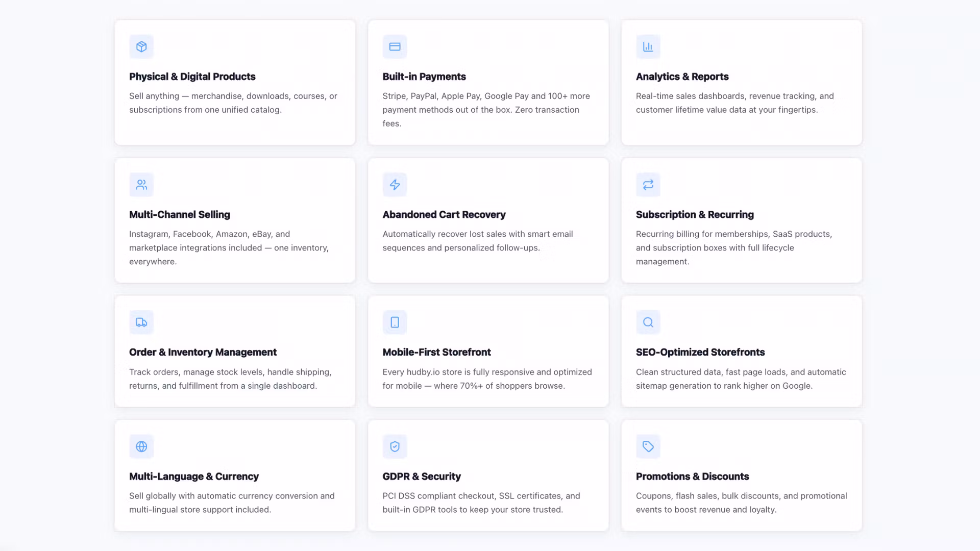This screenshot has height=551, width=980.
Task: Click the Abandoned Cart Recovery title
Action: tap(444, 215)
